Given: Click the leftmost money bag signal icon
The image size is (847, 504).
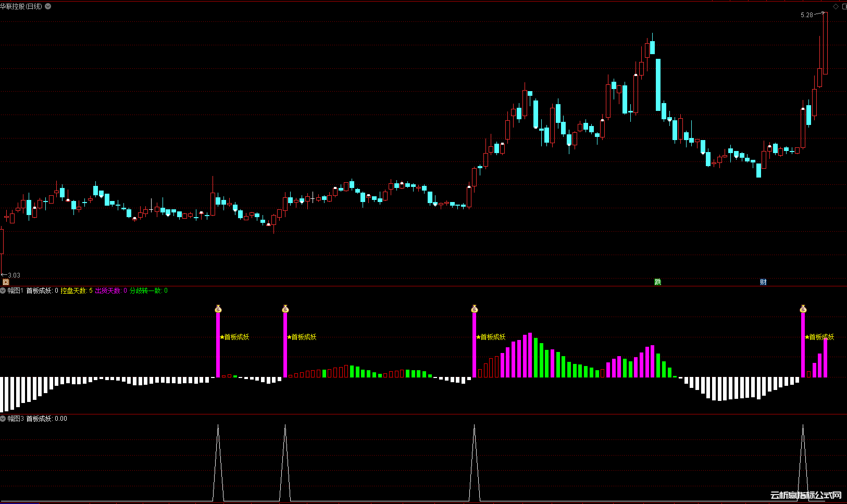Looking at the screenshot, I should pos(218,309).
